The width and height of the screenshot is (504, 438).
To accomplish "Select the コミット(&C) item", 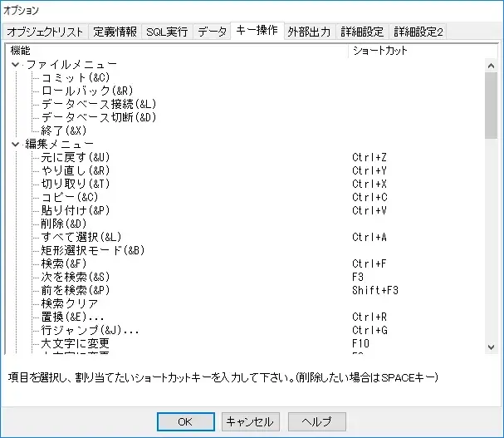I will (76, 77).
